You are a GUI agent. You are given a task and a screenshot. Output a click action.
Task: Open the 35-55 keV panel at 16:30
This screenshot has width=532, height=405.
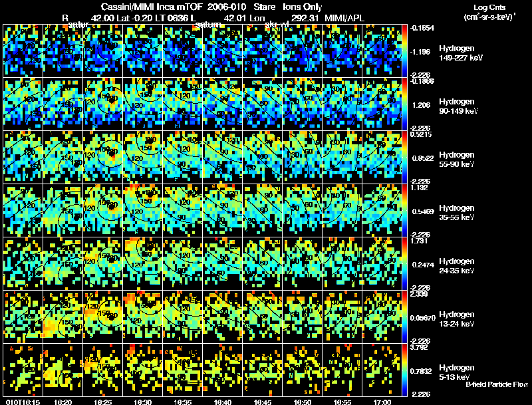coord(143,211)
